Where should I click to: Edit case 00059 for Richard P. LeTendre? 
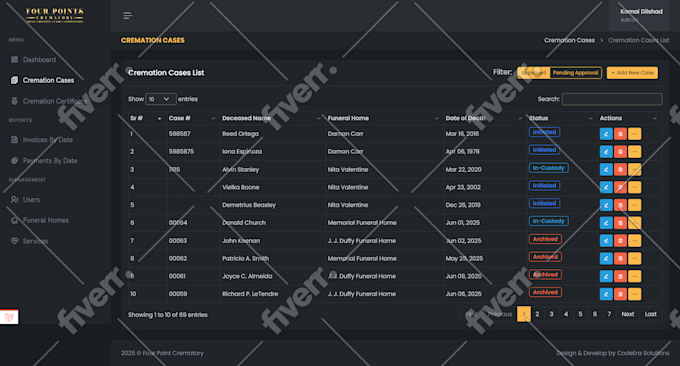(606, 294)
